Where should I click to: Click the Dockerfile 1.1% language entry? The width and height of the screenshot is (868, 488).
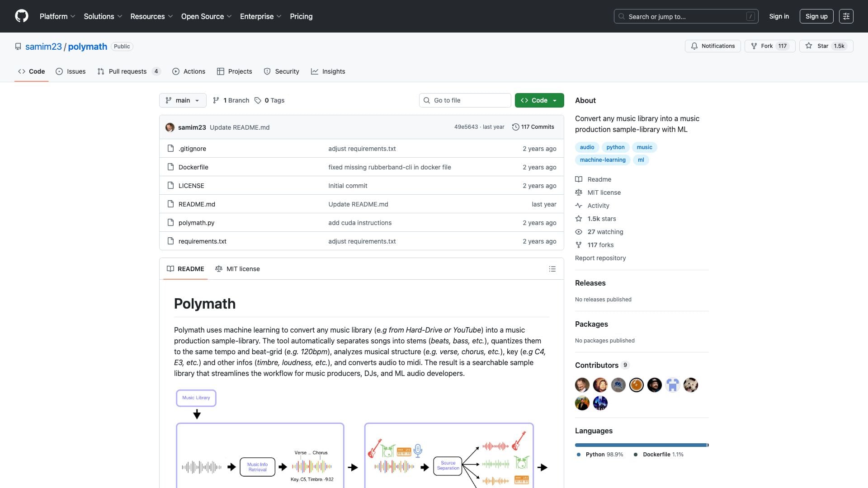coord(659,455)
